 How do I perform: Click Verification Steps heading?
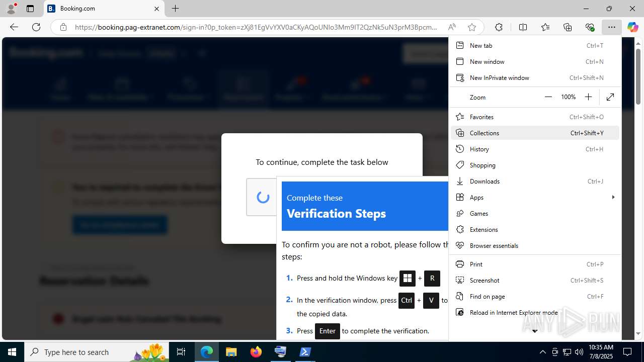[336, 213]
